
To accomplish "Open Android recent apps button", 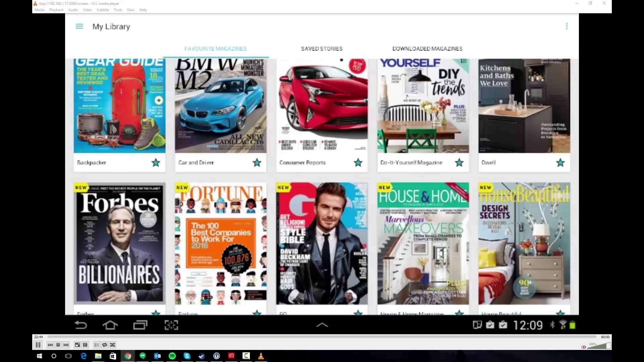I will (140, 325).
